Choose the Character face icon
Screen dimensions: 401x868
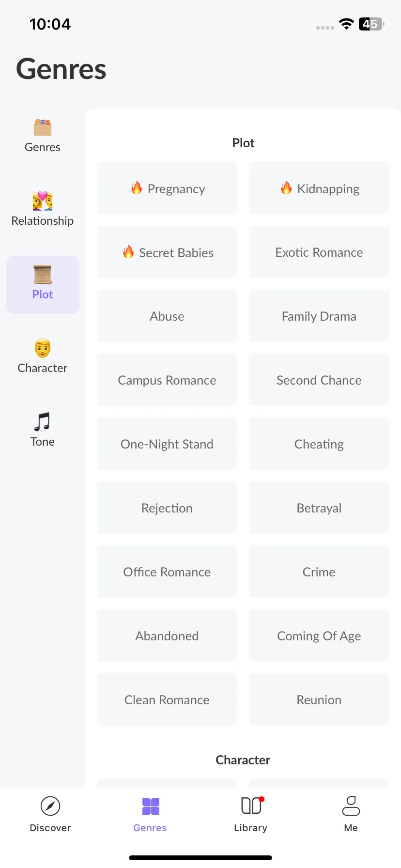43,348
